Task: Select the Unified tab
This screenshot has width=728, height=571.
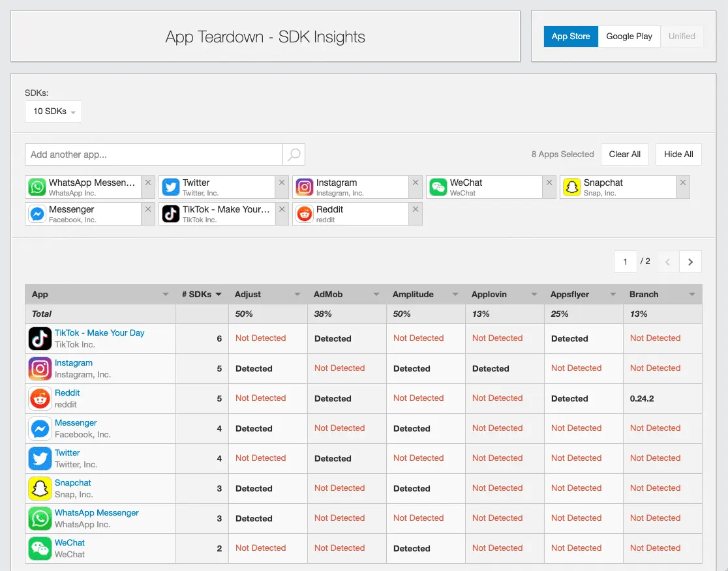Action: [x=682, y=37]
